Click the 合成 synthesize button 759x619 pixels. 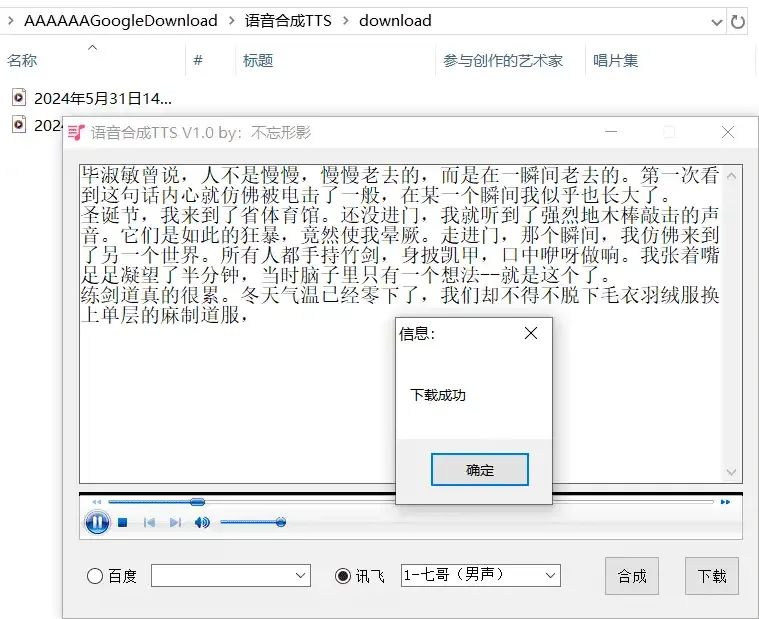[632, 576]
